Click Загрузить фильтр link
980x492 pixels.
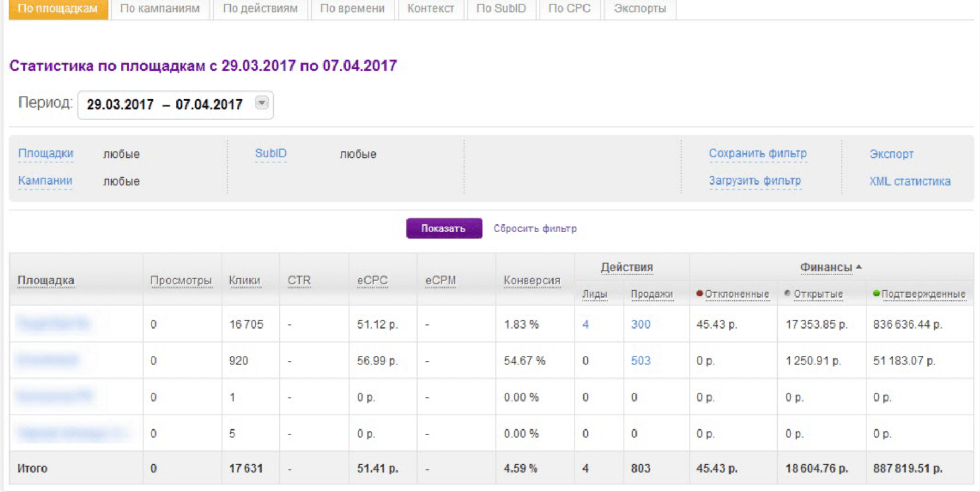coord(755,181)
